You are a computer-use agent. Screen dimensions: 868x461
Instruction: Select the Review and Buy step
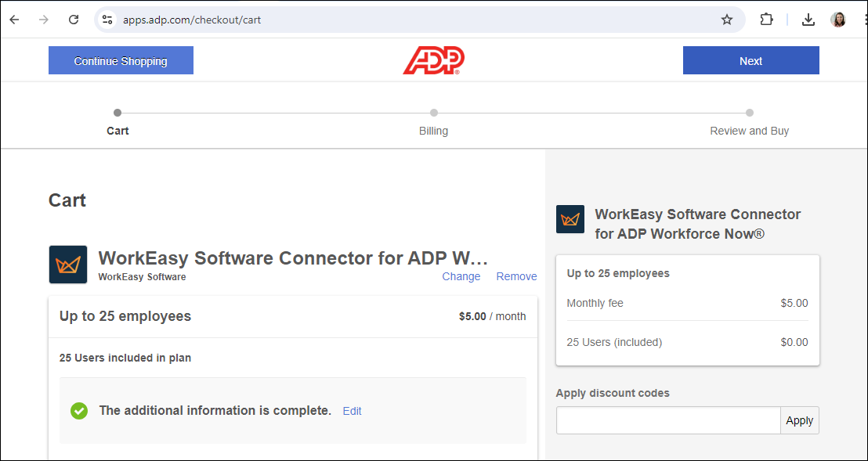point(750,122)
